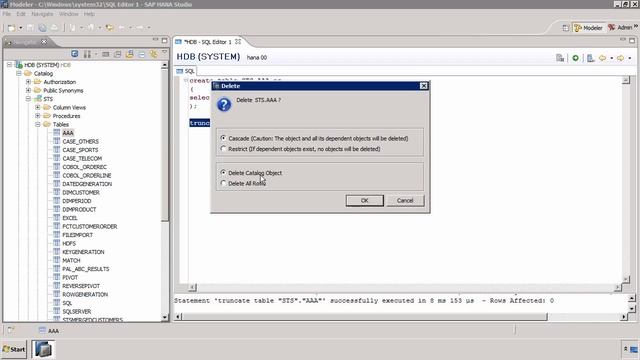Collapse the Catalog folder node
The height and width of the screenshot is (360, 640).
pos(19,73)
